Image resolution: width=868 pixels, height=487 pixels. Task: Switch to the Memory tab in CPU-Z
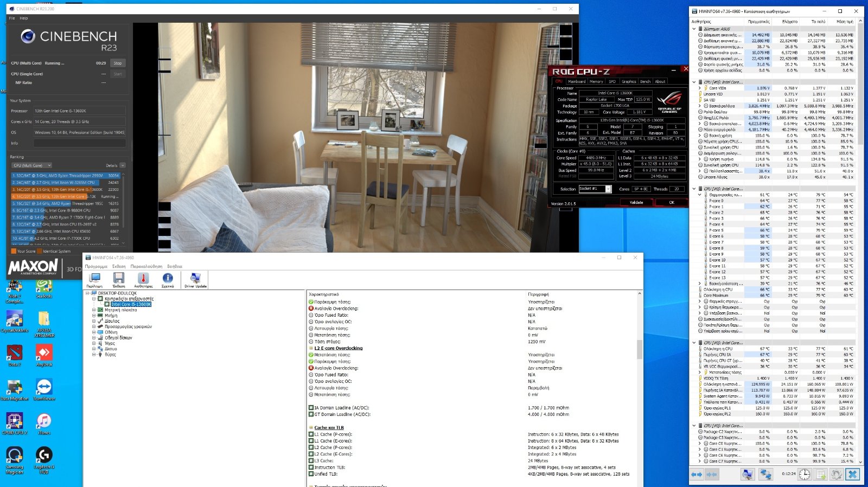[596, 81]
